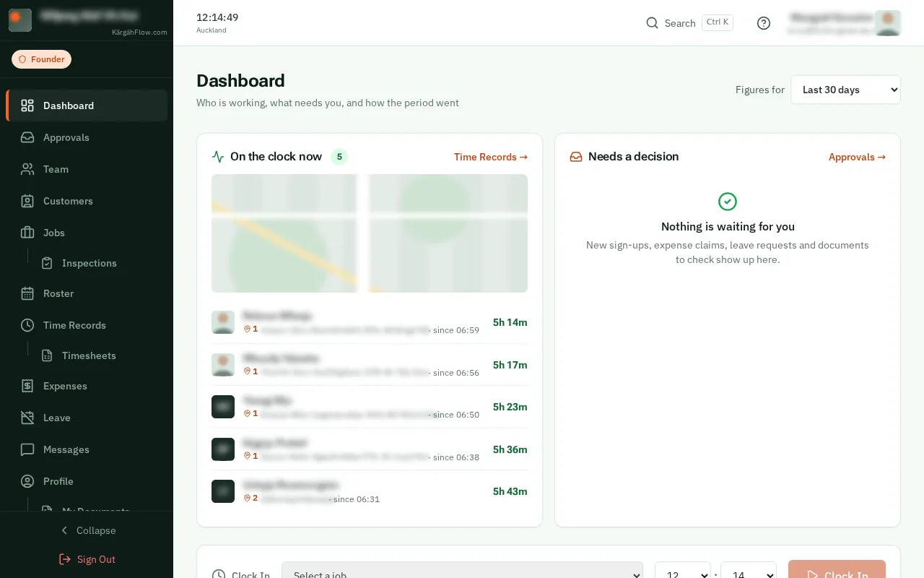This screenshot has height=578, width=924.
Task: Open the Last 30 days period dropdown
Action: click(845, 90)
